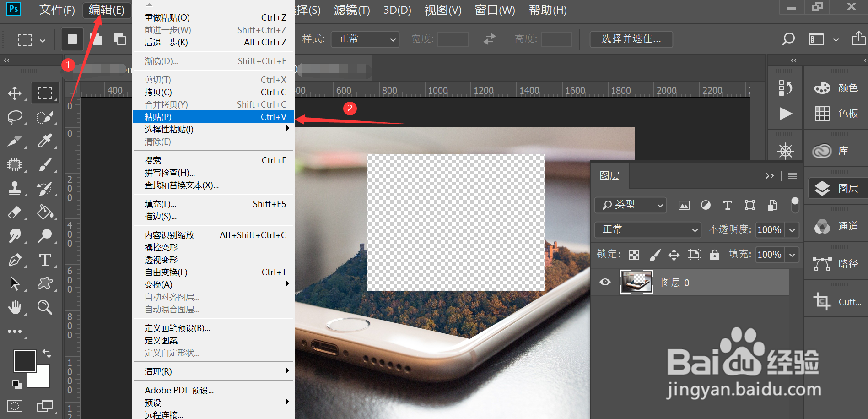The height and width of the screenshot is (419, 868).
Task: Open the 正常 blend mode dropdown
Action: click(648, 229)
